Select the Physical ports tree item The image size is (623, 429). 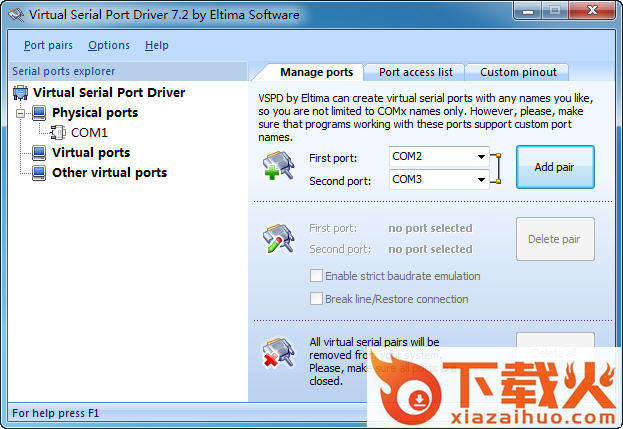coord(95,113)
